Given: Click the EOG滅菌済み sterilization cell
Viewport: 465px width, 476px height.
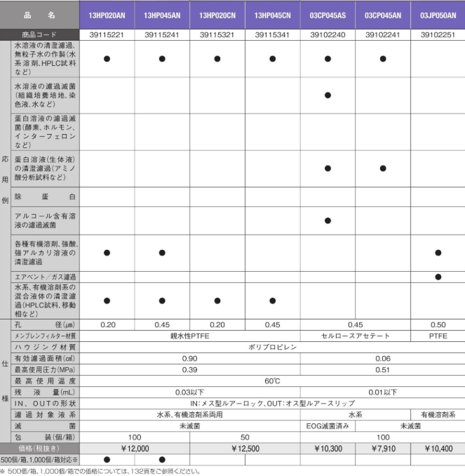Looking at the screenshot, I should (328, 425).
